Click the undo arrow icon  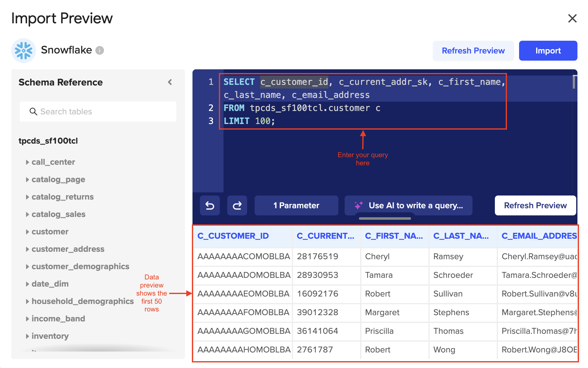pos(210,205)
